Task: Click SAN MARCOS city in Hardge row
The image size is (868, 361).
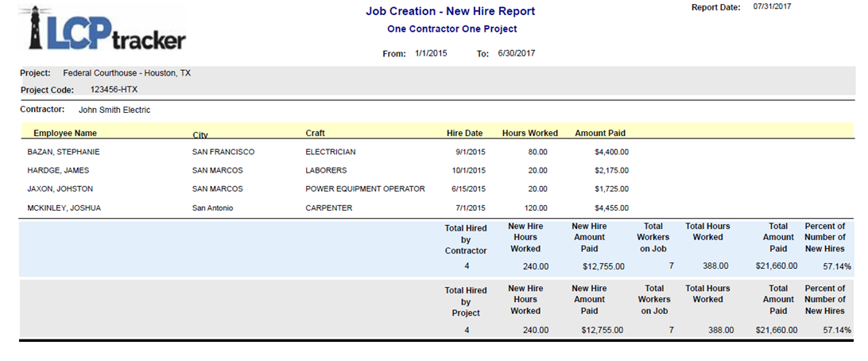Action: (218, 170)
